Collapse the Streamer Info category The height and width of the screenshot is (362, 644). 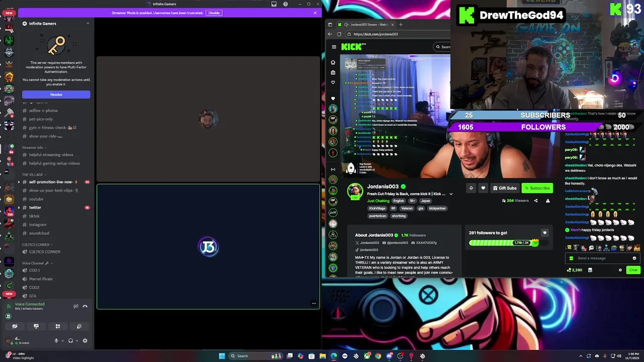pyautogui.click(x=33, y=148)
